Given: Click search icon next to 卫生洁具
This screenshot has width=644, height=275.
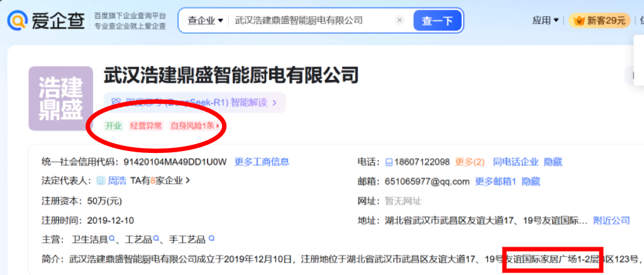Looking at the screenshot, I should click(112, 239).
